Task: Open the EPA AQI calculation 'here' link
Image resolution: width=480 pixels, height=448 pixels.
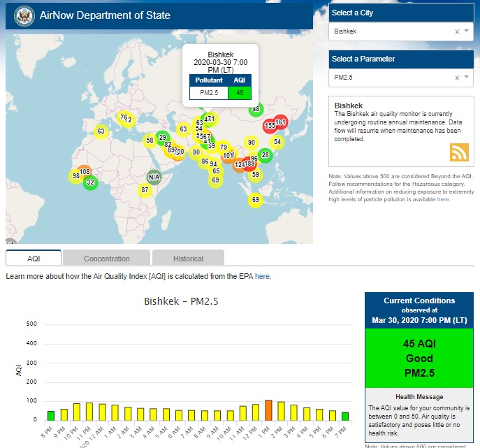Action: tap(263, 276)
